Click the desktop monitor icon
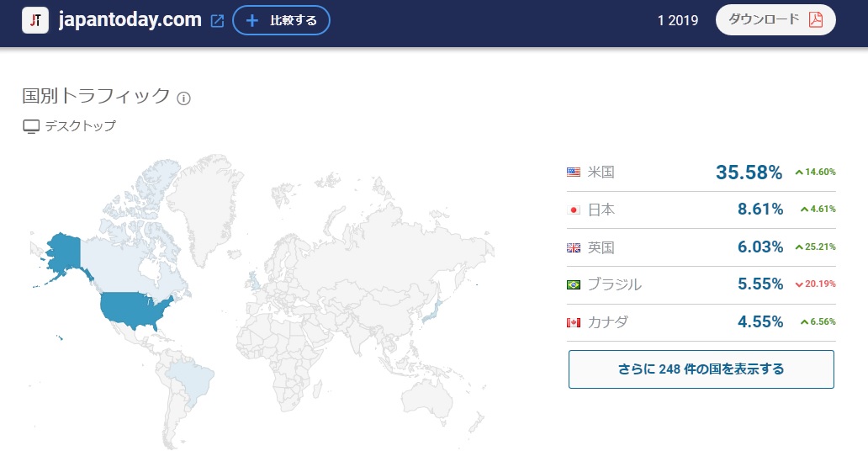 tap(31, 127)
